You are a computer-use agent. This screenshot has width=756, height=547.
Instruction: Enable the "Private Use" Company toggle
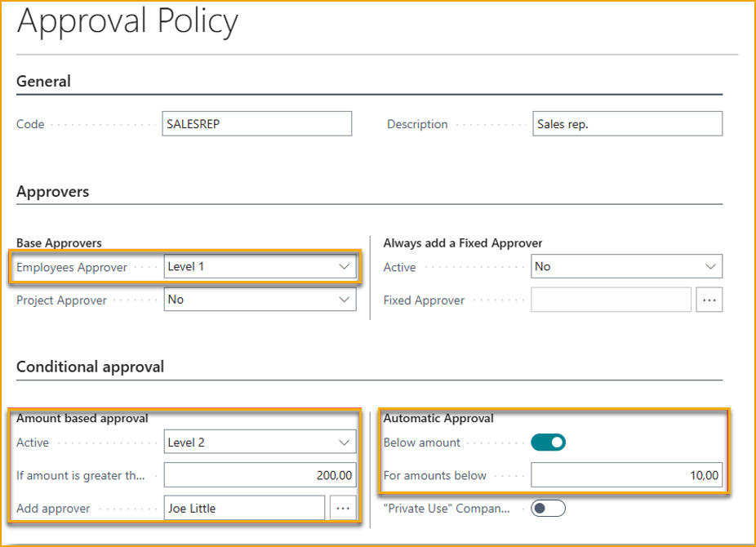pos(548,509)
